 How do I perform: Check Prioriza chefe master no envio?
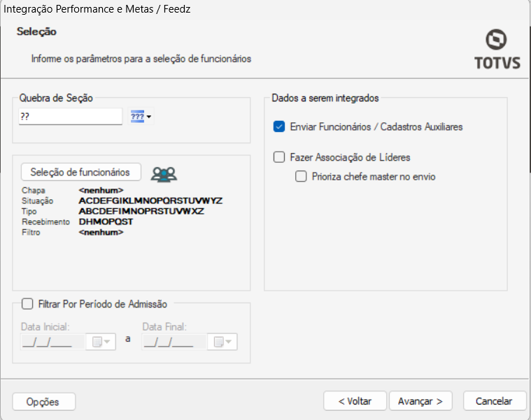(x=301, y=177)
